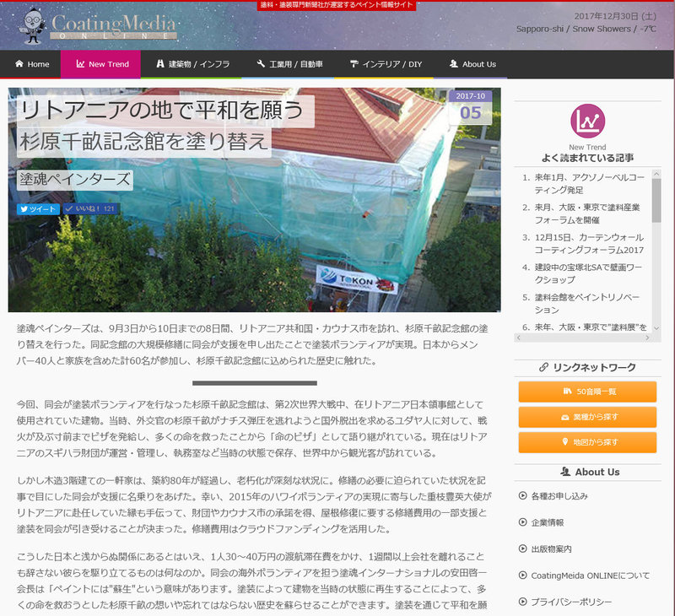Click the link chain icon beside リンクネットワーク
Image resolution: width=675 pixels, height=616 pixels.
coord(543,367)
